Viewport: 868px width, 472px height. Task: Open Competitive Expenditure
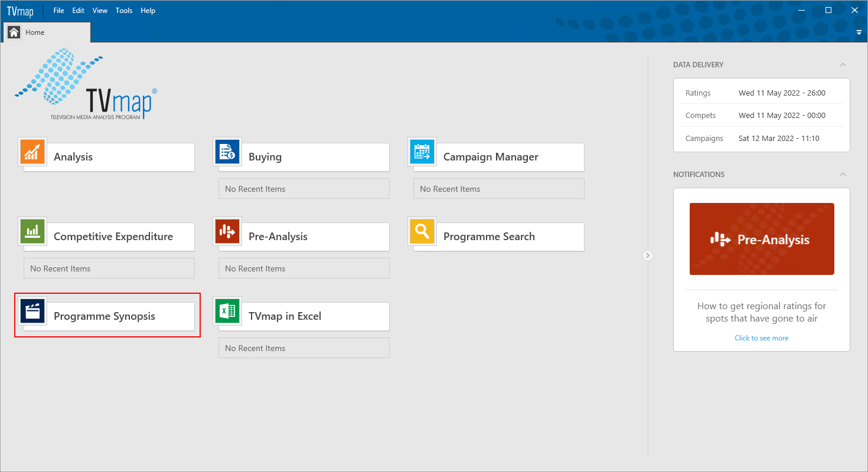(109, 237)
